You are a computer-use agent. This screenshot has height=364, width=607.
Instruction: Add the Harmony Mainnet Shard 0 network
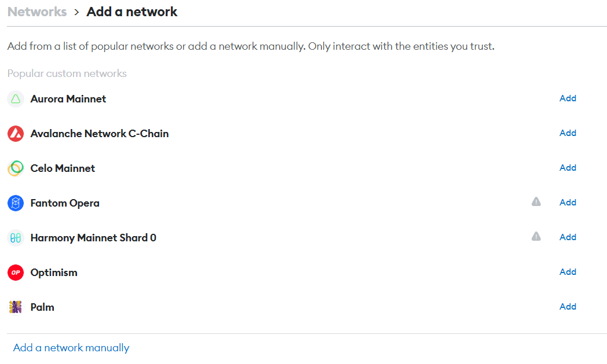[568, 237]
